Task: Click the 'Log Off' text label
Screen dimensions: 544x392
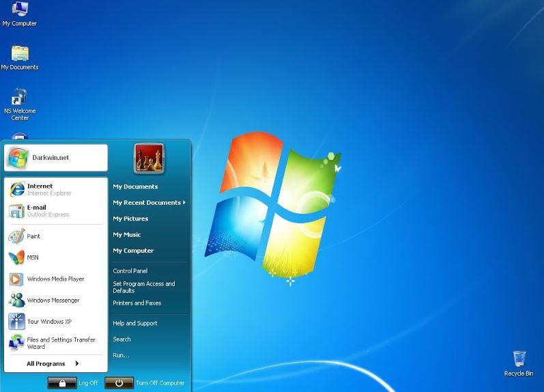Action: [x=88, y=383]
